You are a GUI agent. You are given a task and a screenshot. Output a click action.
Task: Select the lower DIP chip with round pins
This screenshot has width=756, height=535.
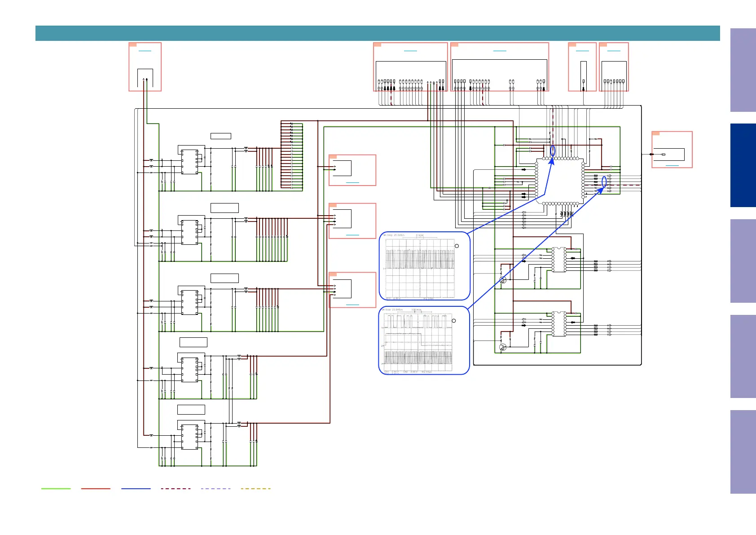pos(559,324)
